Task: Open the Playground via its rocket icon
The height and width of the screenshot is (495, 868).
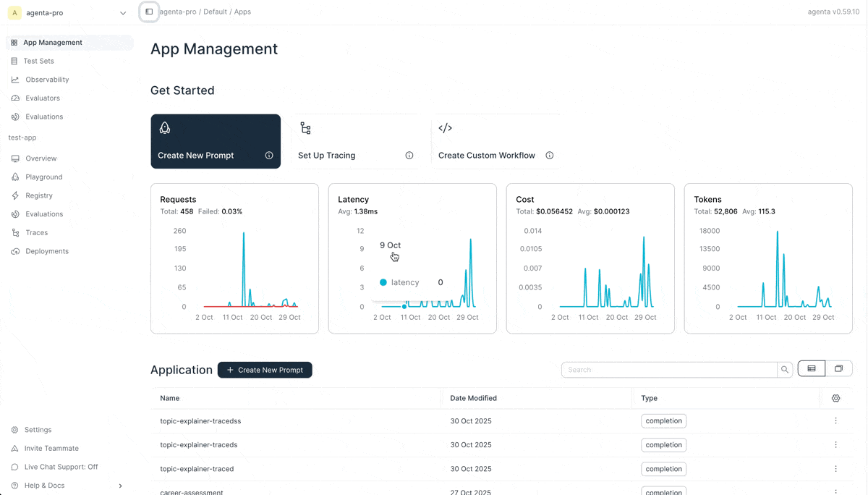Action: (x=14, y=177)
